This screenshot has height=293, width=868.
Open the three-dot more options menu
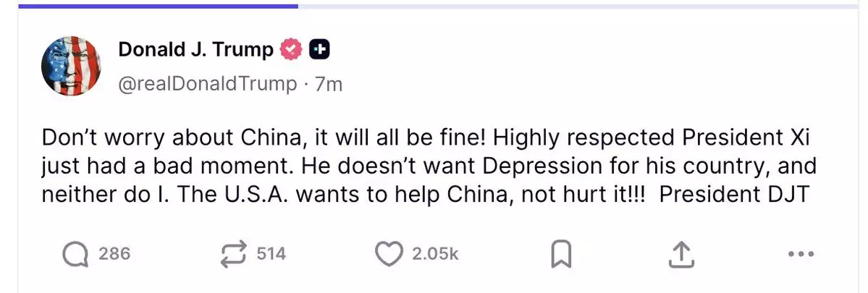click(801, 254)
